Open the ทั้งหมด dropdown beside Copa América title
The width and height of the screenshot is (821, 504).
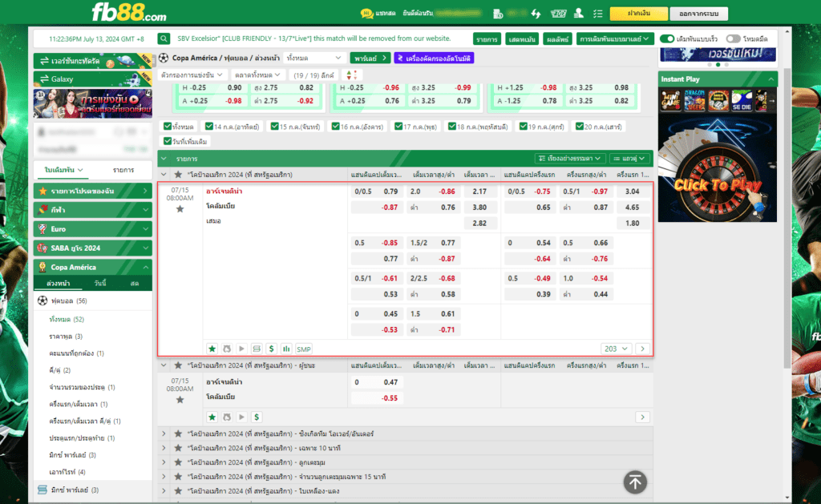(x=314, y=58)
